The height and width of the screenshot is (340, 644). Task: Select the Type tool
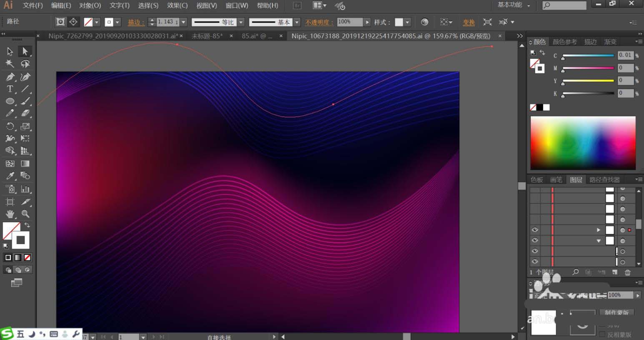click(10, 89)
